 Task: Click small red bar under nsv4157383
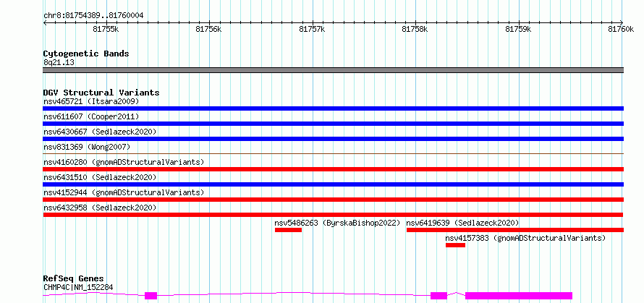point(455,245)
